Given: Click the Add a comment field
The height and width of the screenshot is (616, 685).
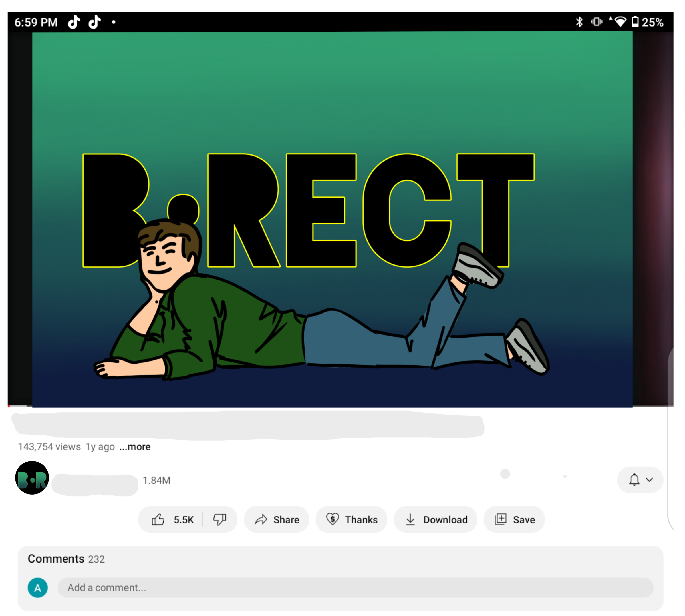Looking at the screenshot, I should pyautogui.click(x=355, y=587).
